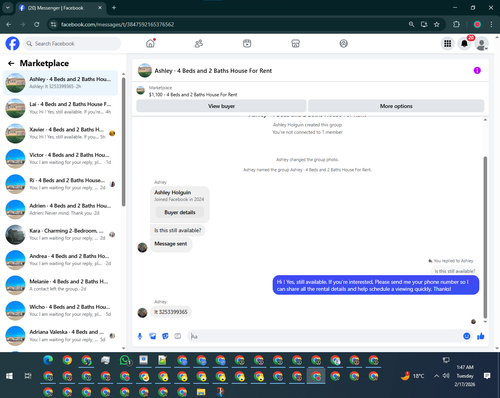Click the message input field
The image size is (500, 398).
(x=325, y=336)
